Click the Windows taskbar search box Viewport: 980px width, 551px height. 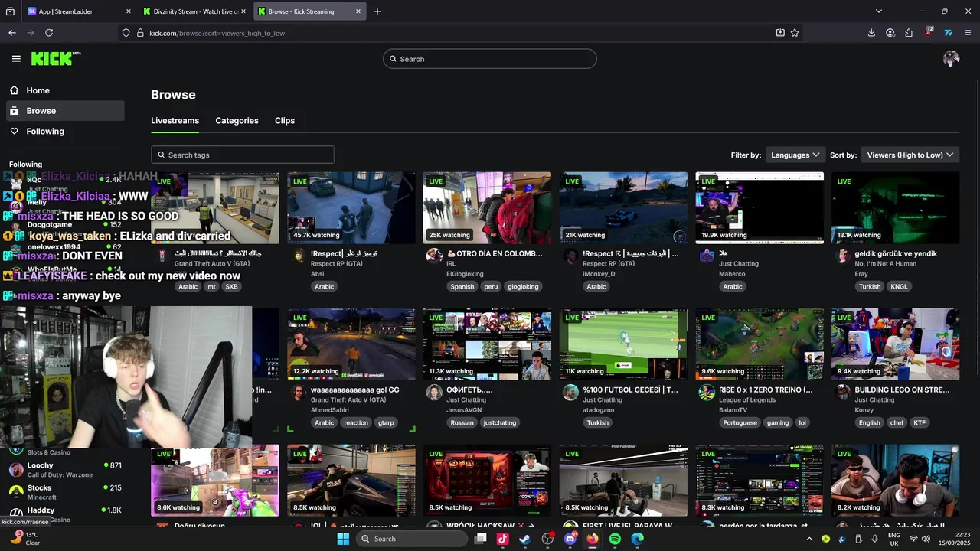(412, 539)
